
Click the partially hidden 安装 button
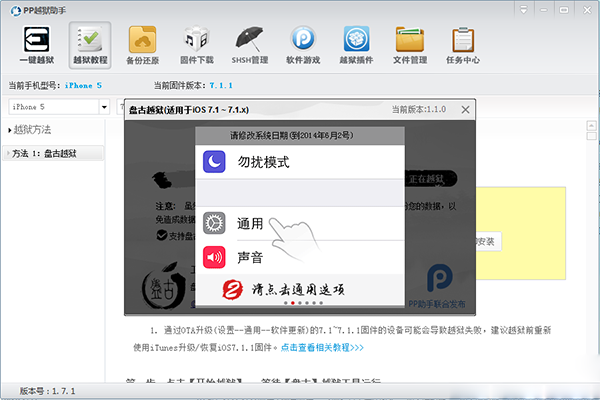(488, 242)
